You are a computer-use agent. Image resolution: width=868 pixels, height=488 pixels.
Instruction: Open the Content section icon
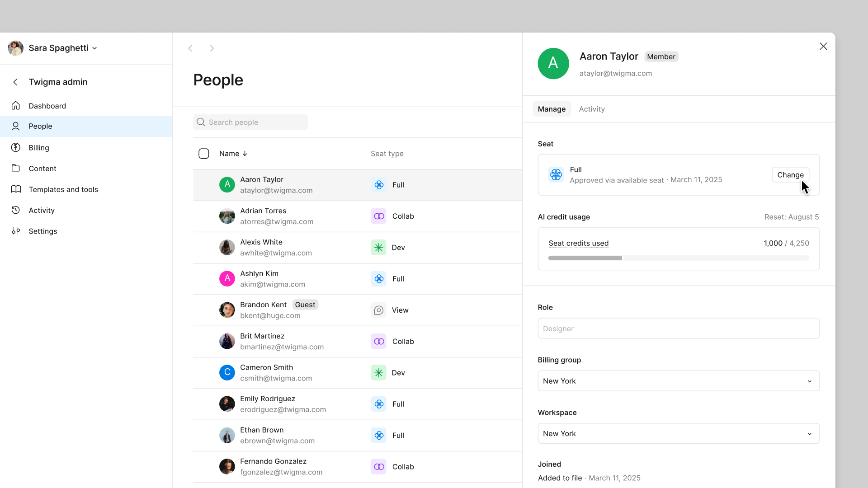point(15,168)
